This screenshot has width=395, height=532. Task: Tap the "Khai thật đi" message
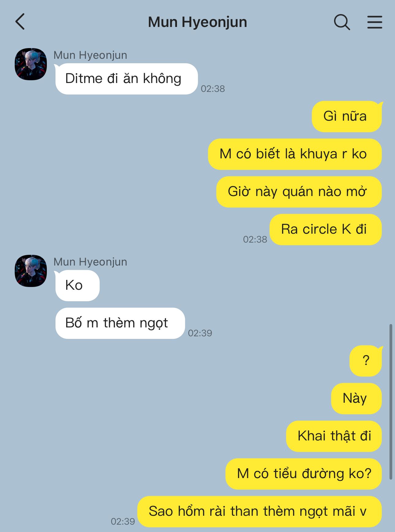[x=334, y=436]
